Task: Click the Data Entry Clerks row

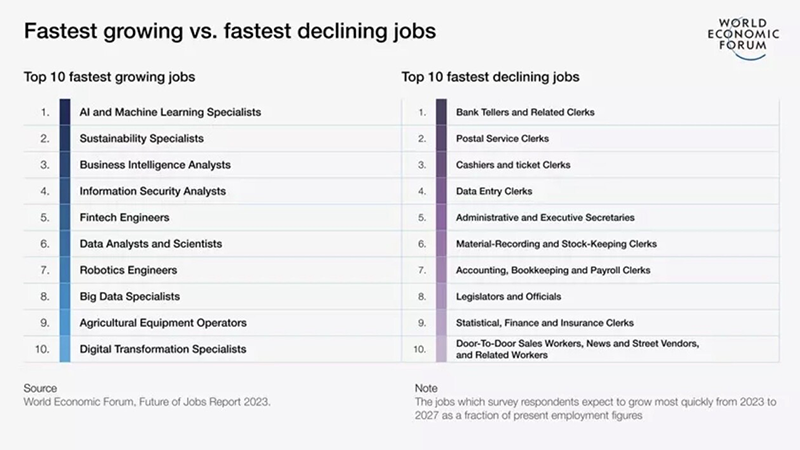Action: (x=494, y=191)
